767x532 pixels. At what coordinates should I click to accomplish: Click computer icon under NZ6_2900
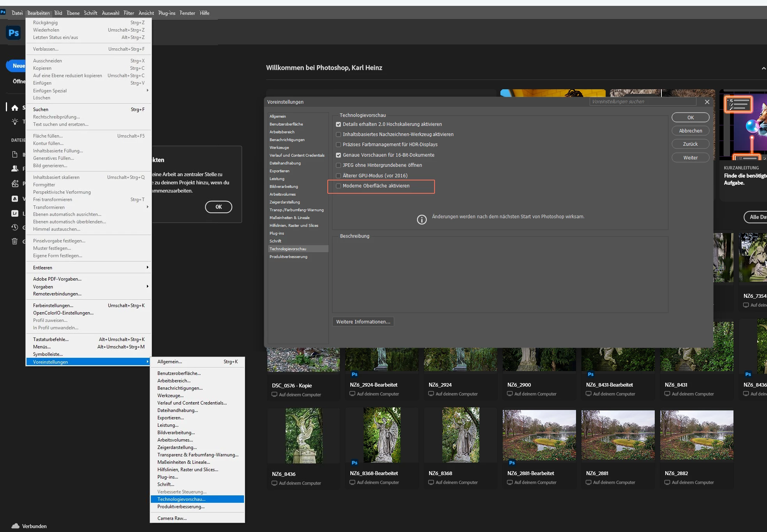pos(510,394)
